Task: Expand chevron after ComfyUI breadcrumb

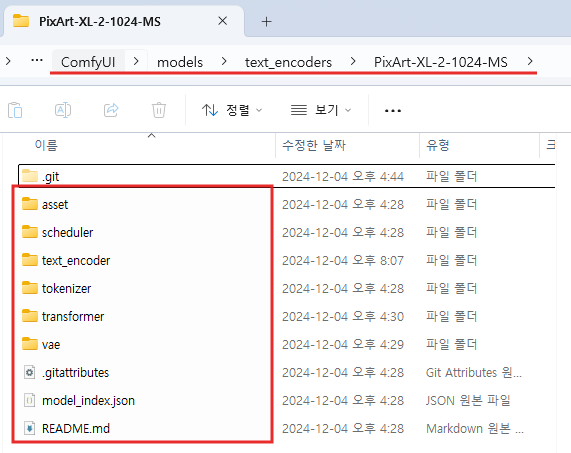Action: 136,62
